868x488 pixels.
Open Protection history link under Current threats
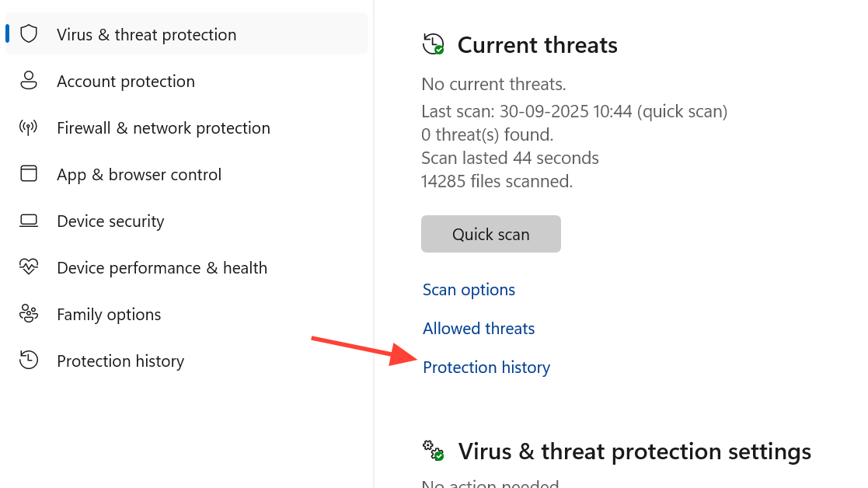point(486,368)
